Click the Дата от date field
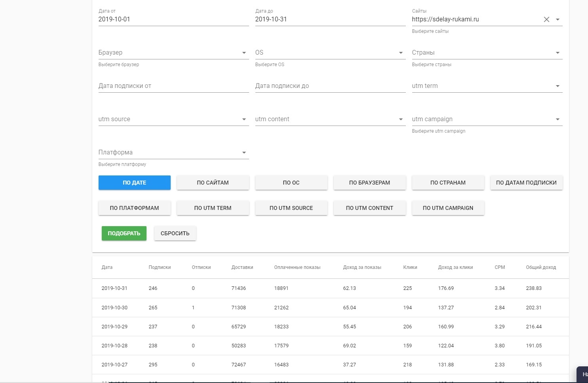 pos(173,19)
